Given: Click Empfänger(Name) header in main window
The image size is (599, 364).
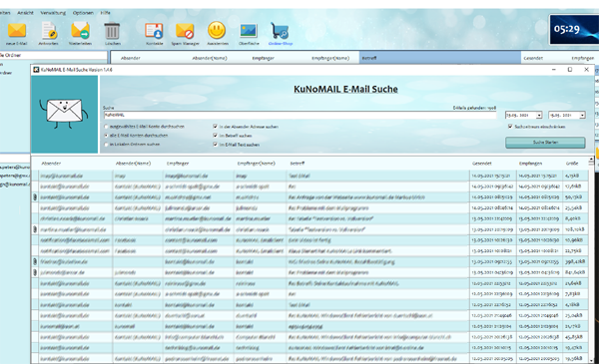Looking at the screenshot, I should coord(330,58).
